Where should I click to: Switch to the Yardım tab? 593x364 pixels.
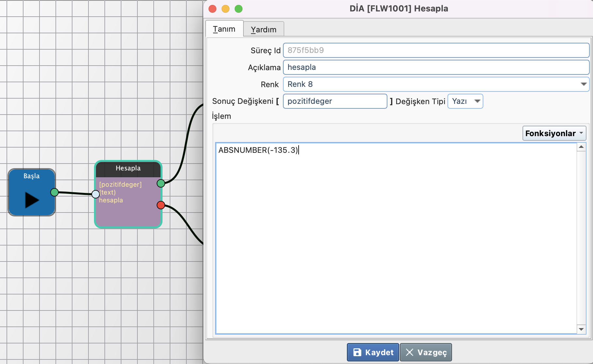coord(263,30)
